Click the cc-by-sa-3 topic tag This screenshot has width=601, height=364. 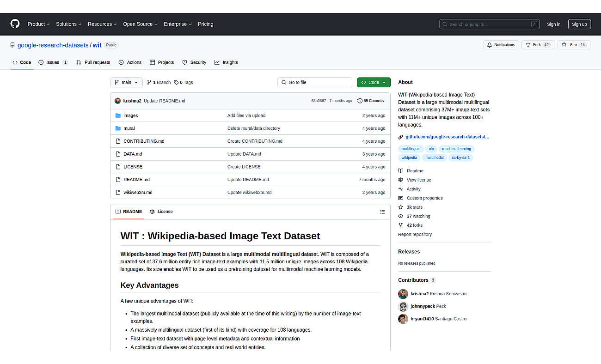click(x=460, y=158)
